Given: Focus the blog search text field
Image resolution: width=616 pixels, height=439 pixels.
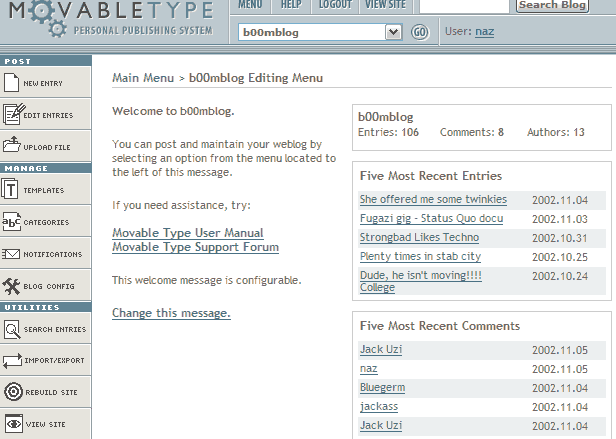Looking at the screenshot, I should pyautogui.click(x=464, y=6).
